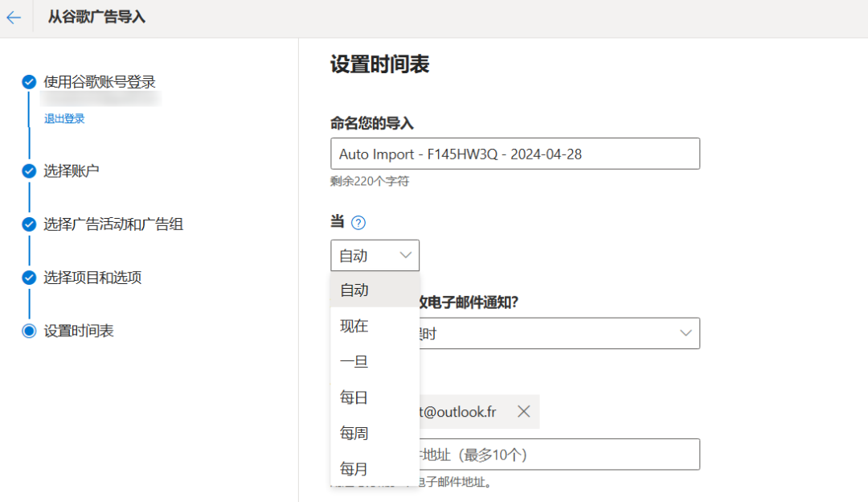The image size is (868, 502).
Task: Click the back arrow to exit import wizard
Action: tap(14, 16)
